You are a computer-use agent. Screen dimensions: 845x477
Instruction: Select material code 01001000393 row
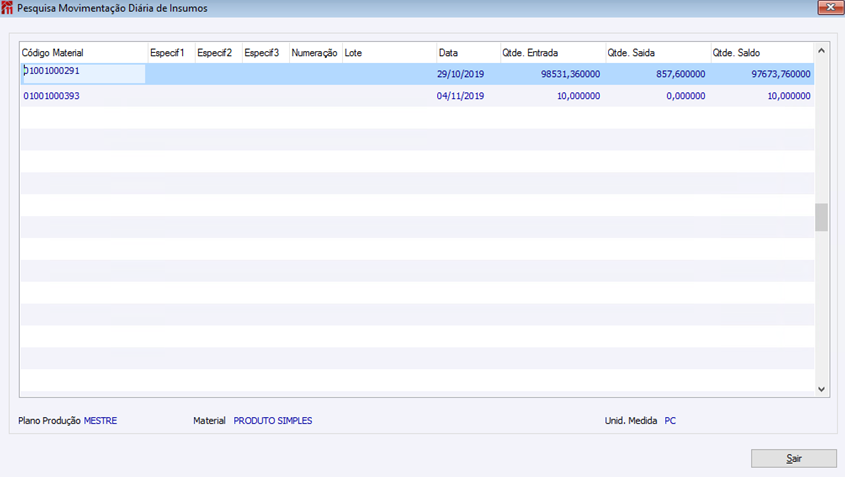(417, 96)
